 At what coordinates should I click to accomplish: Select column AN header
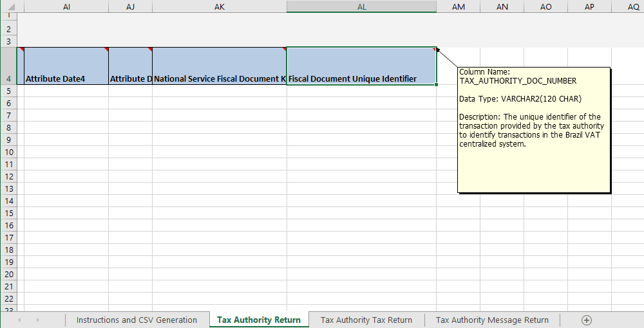tap(502, 6)
